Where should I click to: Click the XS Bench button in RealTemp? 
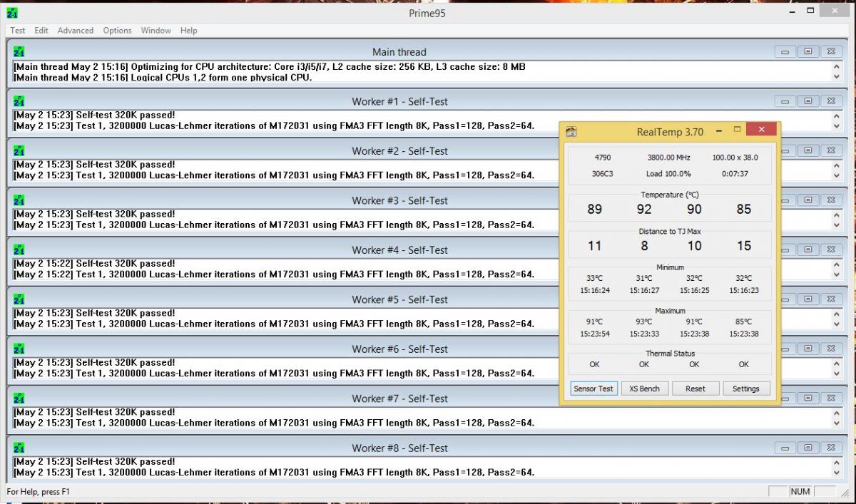coord(644,389)
